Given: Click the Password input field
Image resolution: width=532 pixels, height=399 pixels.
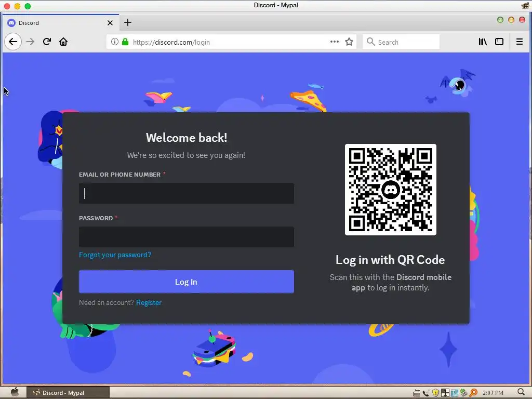Looking at the screenshot, I should (x=187, y=237).
